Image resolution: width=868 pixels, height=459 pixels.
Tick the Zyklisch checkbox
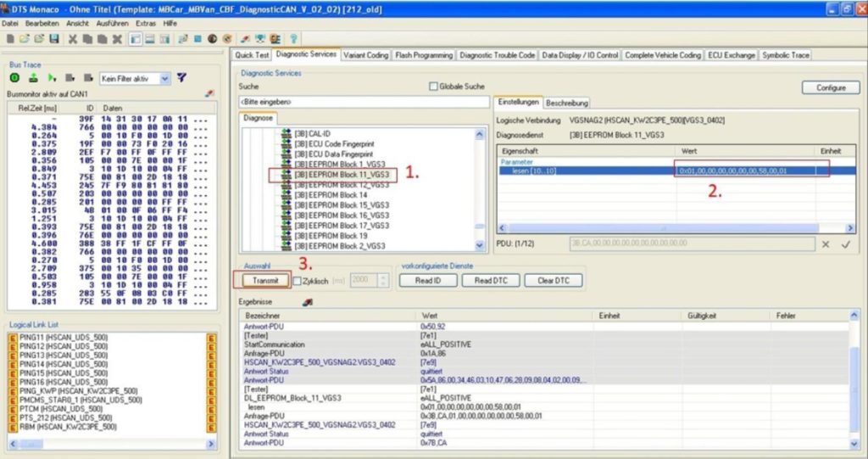click(298, 281)
